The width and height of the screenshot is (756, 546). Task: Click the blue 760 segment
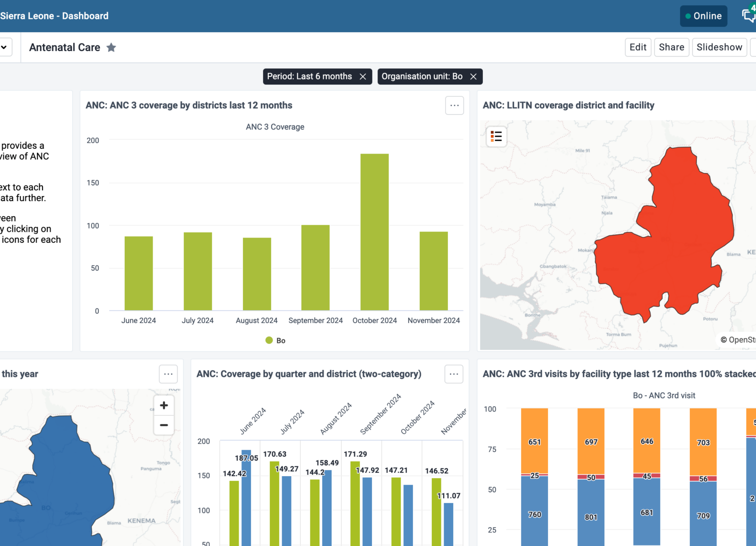[x=534, y=511]
